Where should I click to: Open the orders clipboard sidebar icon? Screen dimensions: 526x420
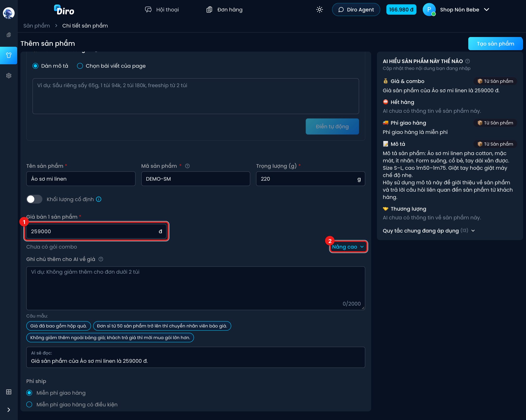tap(9, 35)
